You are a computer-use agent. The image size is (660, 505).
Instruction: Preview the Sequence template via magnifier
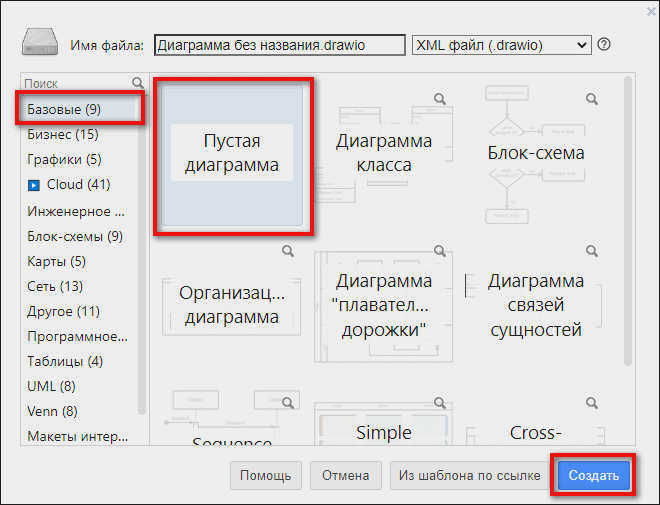(x=288, y=403)
